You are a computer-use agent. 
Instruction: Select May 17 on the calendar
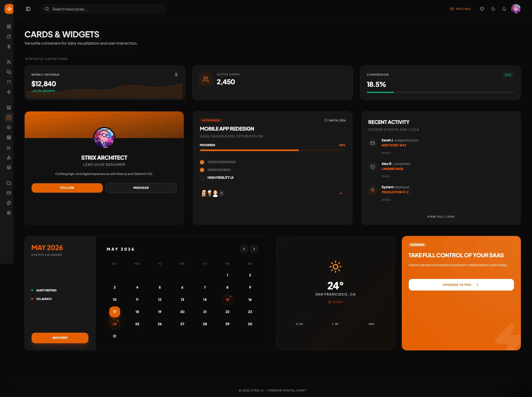[x=115, y=312]
